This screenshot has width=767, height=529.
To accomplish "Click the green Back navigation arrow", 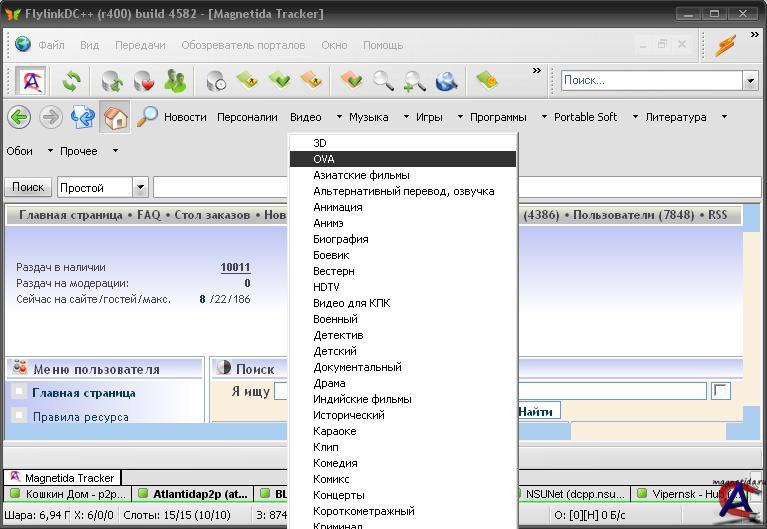I will (18, 117).
